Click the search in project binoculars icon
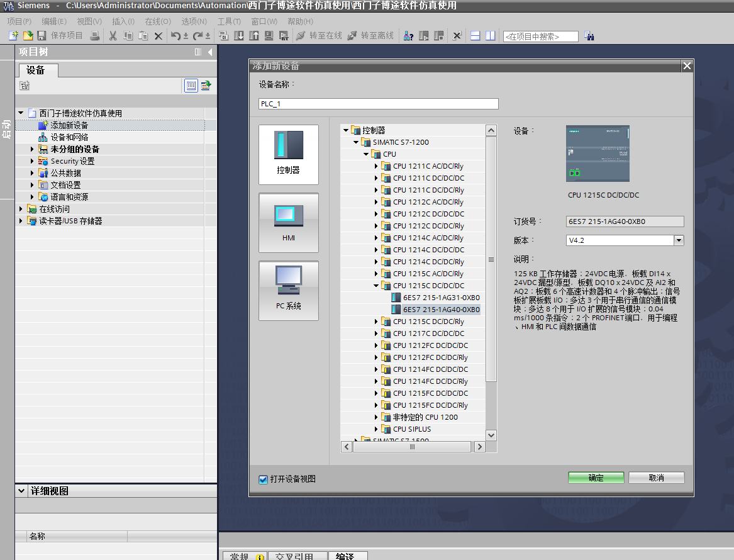 coord(589,36)
